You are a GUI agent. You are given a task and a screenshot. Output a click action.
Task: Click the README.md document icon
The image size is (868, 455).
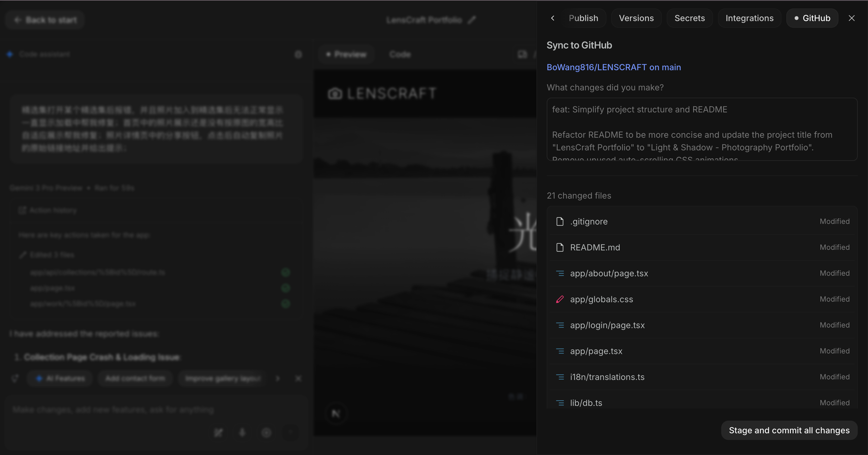[x=560, y=247]
